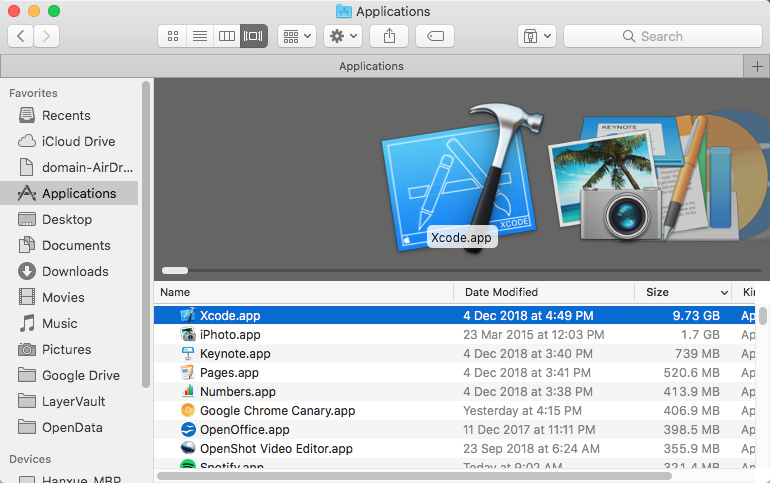Open the gear Action menu

(x=343, y=36)
